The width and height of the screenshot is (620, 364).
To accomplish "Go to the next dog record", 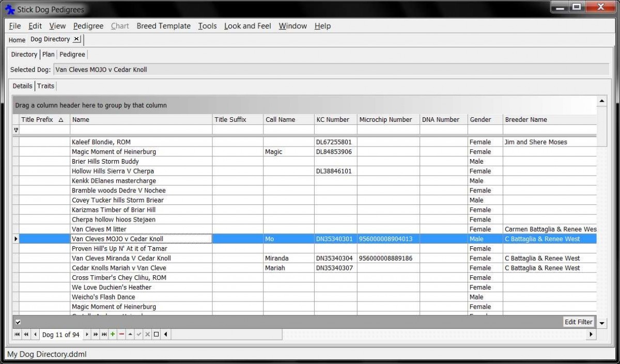I will [x=87, y=335].
